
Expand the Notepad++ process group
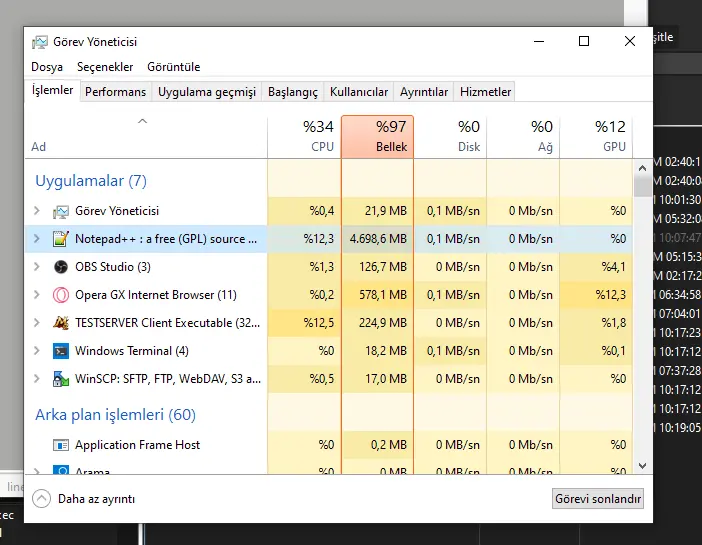coord(37,239)
